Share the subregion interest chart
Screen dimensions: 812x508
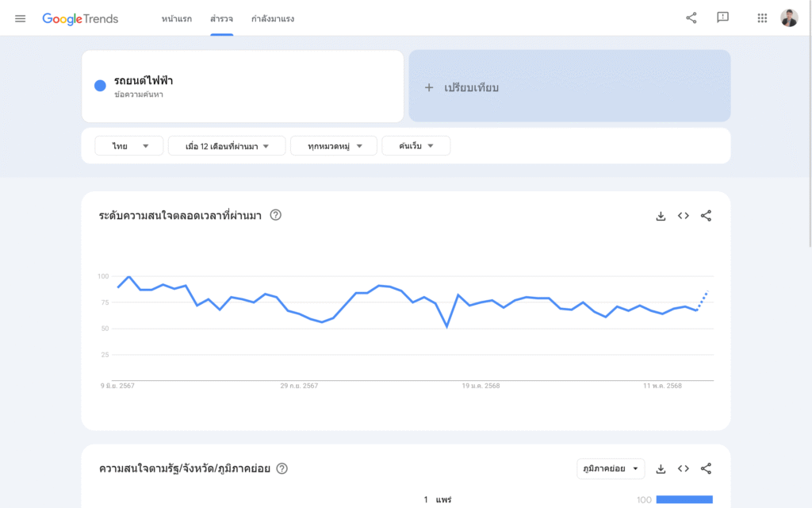click(706, 468)
